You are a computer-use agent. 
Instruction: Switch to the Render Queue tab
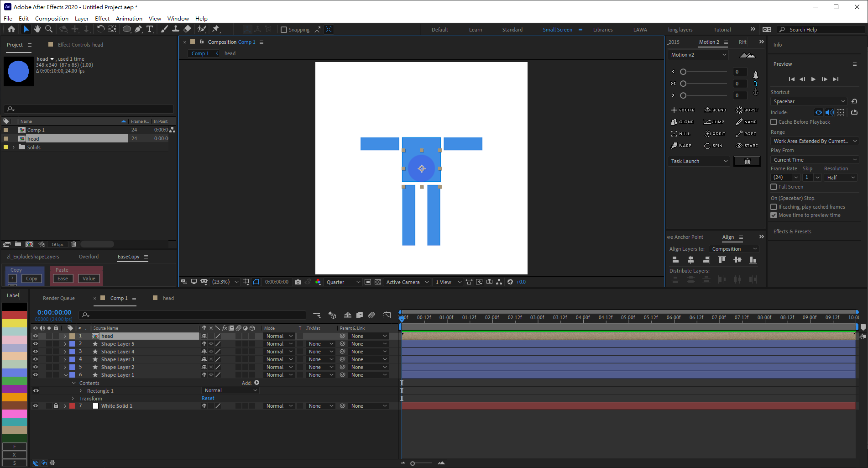pyautogui.click(x=59, y=298)
